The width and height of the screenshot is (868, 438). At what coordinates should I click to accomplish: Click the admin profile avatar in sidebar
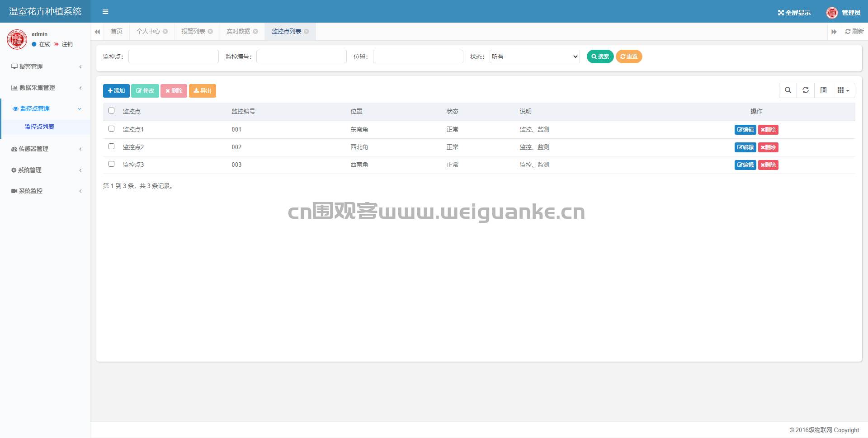tap(17, 39)
